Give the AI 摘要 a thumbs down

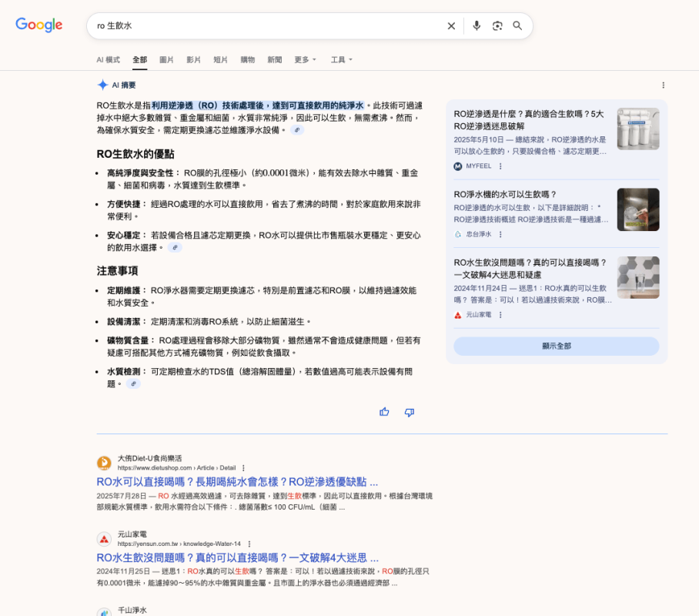(x=409, y=412)
